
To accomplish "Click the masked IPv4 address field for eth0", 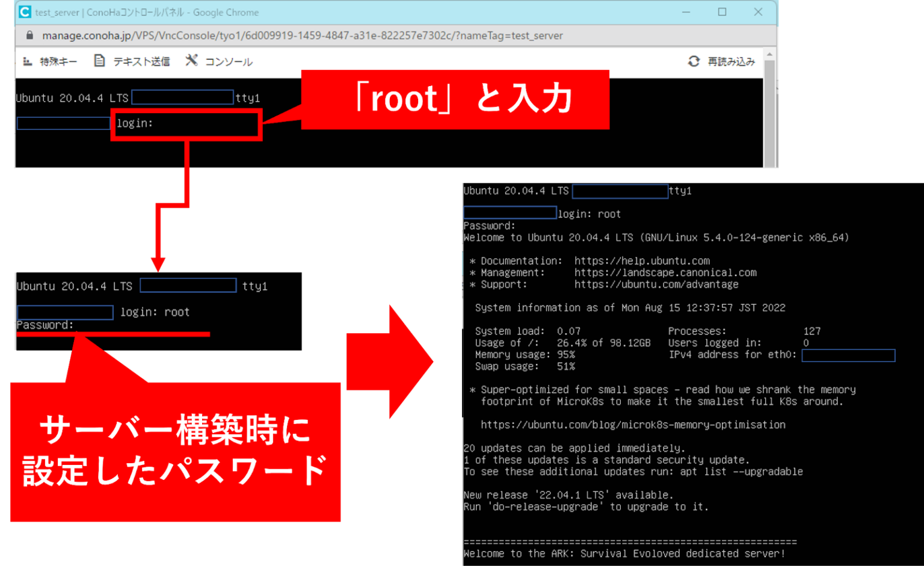I will 848,355.
